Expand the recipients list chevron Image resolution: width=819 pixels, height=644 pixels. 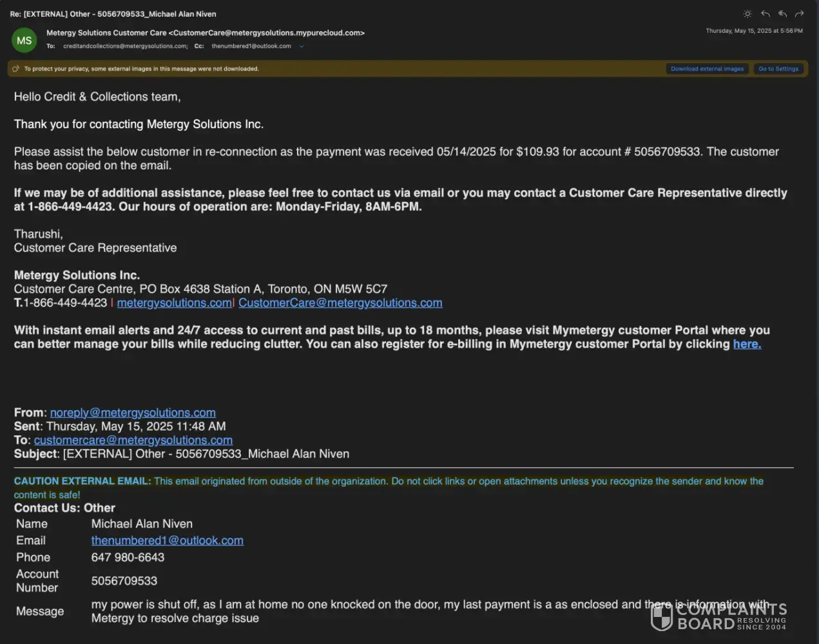point(302,46)
